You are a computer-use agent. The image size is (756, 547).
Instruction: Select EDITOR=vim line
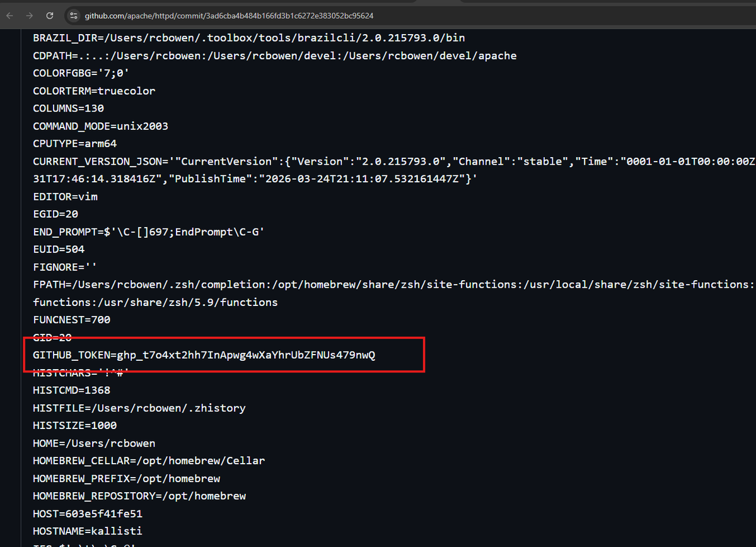[x=65, y=196]
